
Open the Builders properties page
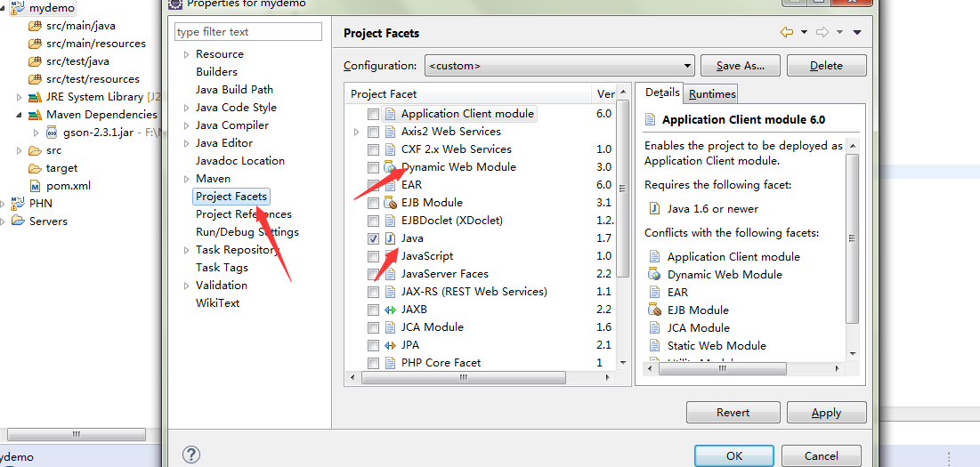click(x=217, y=72)
